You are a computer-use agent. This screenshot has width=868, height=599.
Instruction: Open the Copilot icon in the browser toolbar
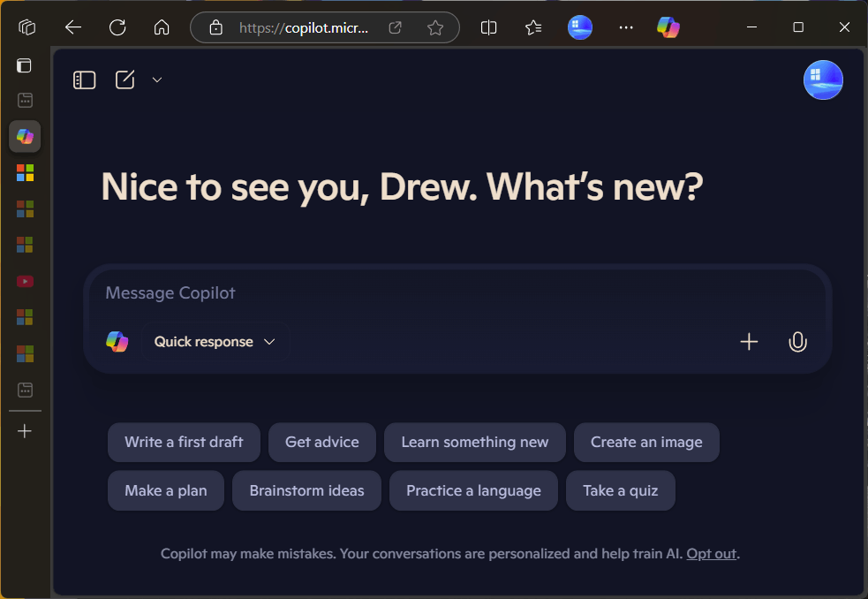668,27
